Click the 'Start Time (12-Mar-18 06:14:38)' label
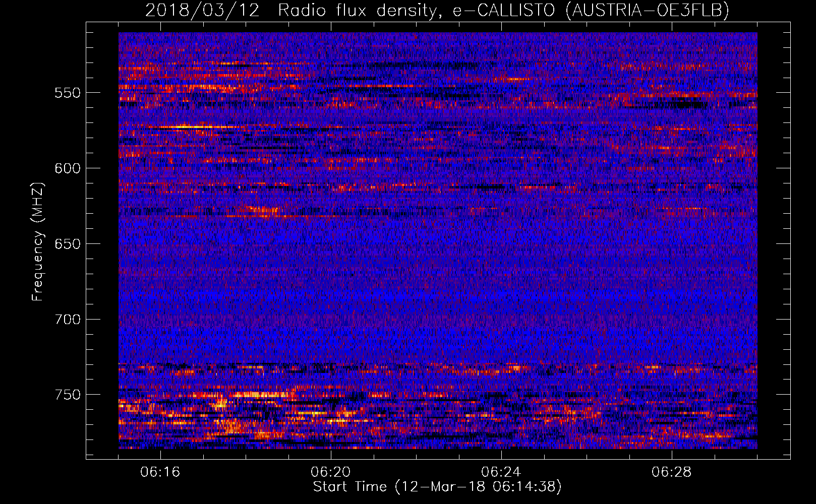816x504 pixels. 437,487
